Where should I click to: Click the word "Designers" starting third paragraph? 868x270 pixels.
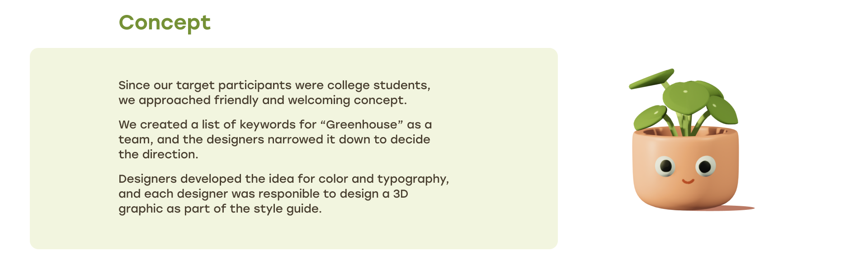(x=147, y=179)
